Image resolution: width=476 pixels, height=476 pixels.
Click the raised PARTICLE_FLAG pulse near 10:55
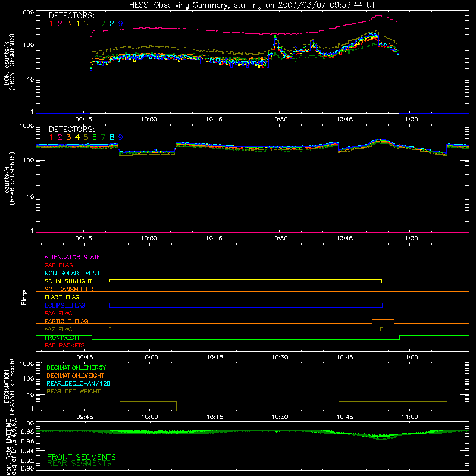coord(383,321)
